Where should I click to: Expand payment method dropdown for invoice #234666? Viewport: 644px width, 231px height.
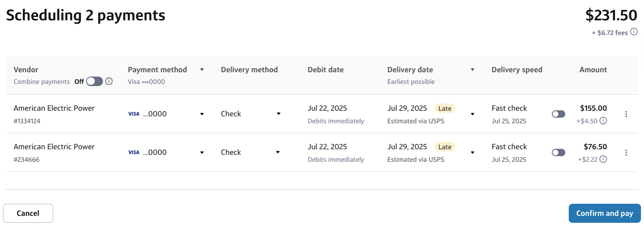pyautogui.click(x=202, y=152)
